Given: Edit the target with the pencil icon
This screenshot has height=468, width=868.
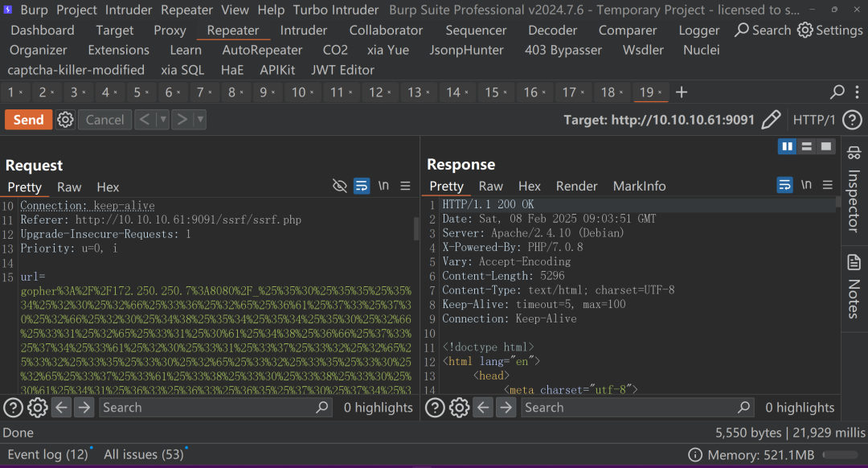Looking at the screenshot, I should (771, 120).
